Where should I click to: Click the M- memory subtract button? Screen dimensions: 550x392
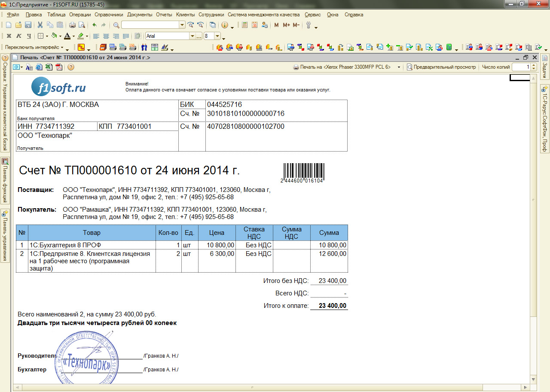coord(296,25)
